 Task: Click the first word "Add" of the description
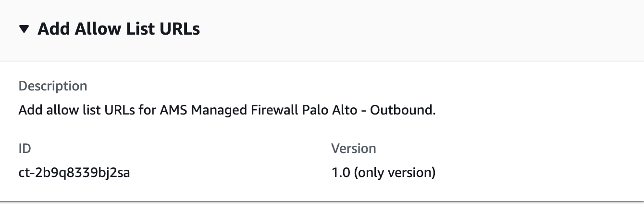pos(29,110)
